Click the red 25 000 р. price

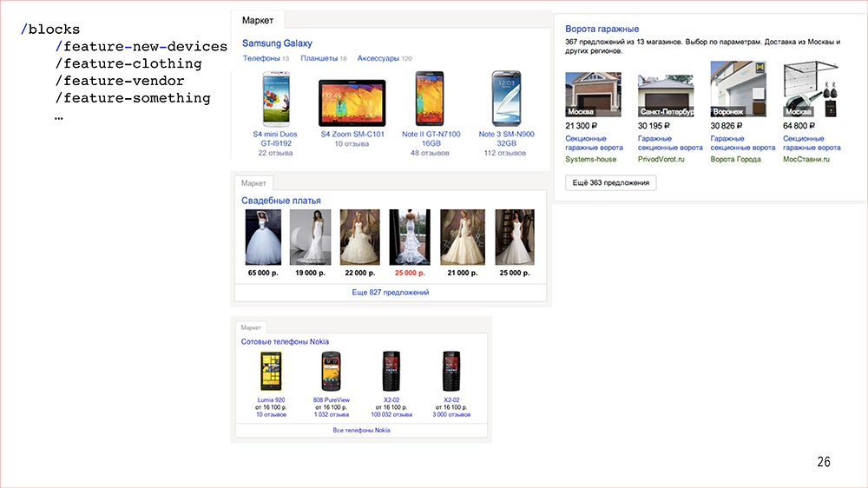pos(410,273)
